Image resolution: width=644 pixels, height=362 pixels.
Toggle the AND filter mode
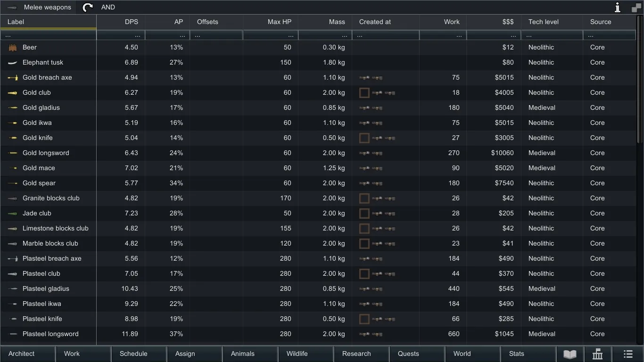pos(108,8)
